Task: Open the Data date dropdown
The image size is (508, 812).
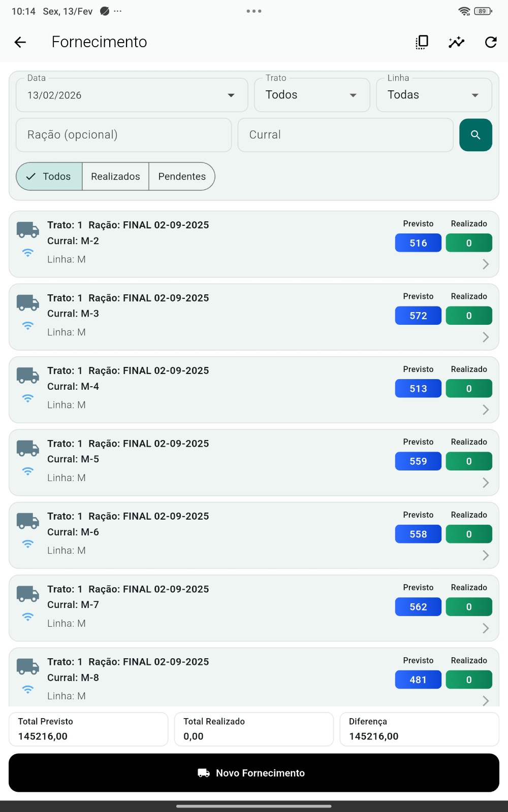Action: coord(132,95)
